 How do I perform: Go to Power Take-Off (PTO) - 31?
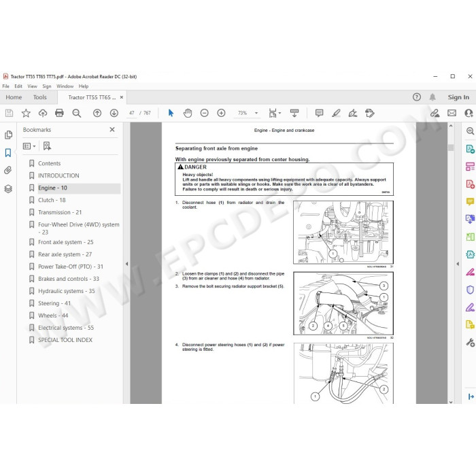[71, 267]
